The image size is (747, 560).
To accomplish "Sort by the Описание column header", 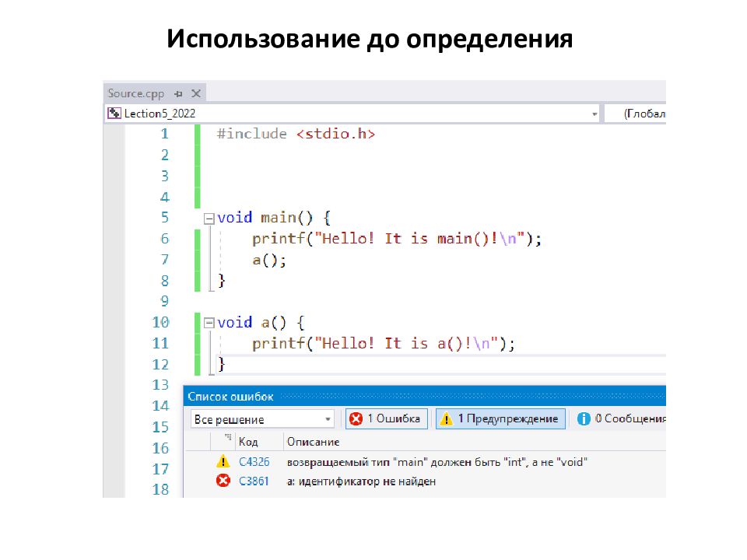I will pyautogui.click(x=313, y=442).
